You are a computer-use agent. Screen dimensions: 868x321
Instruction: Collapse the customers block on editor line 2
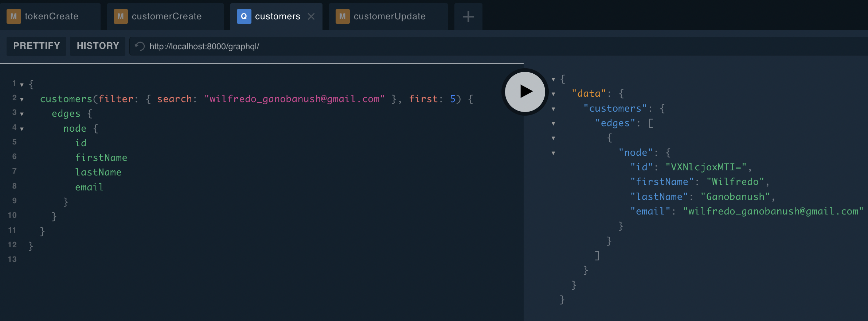tap(22, 100)
